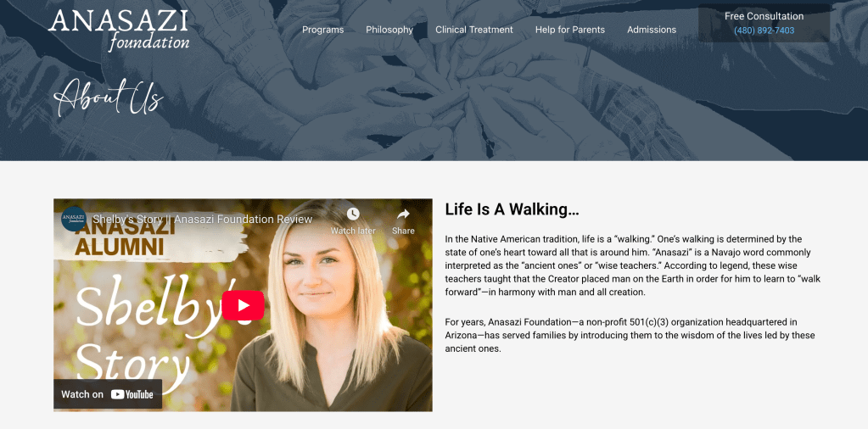Screen dimensions: 868x429
Task: Open the Shelby's Story video title link
Action: tap(203, 219)
